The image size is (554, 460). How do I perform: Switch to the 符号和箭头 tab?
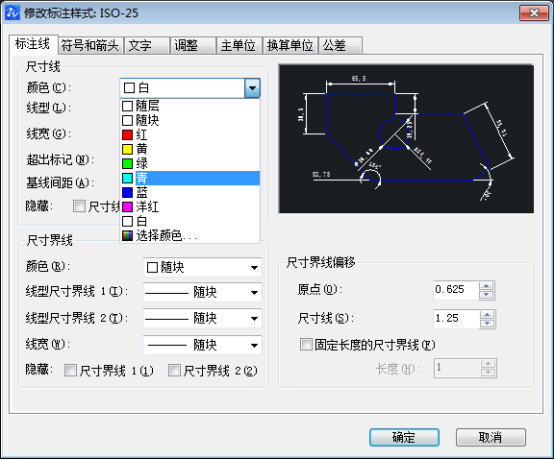pos(90,46)
